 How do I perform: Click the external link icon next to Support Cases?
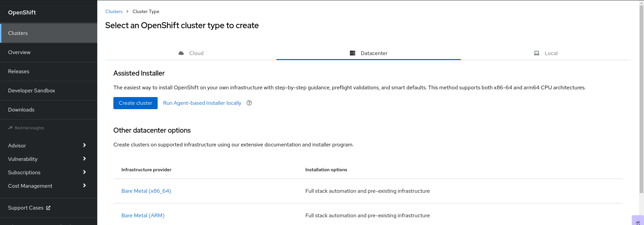click(x=48, y=208)
